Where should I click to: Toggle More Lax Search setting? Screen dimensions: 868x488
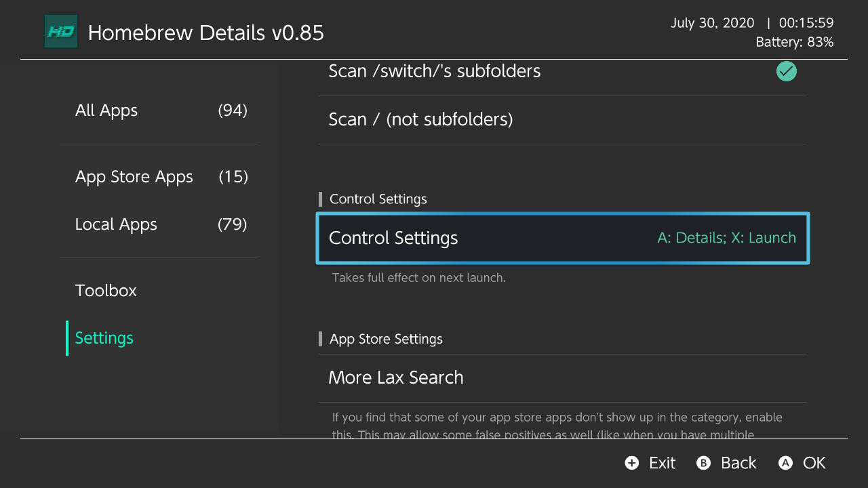(x=396, y=378)
